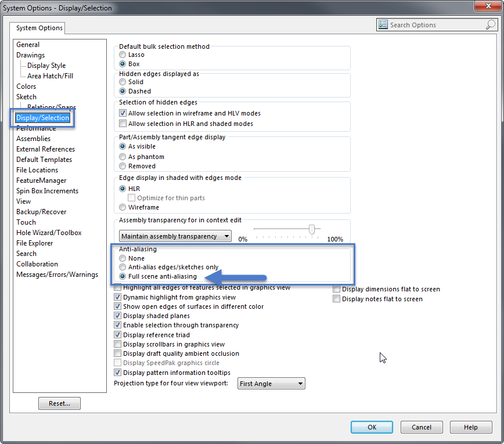Viewport: 504px width, 444px height.
Task: Click the Reset button
Action: pyautogui.click(x=59, y=403)
